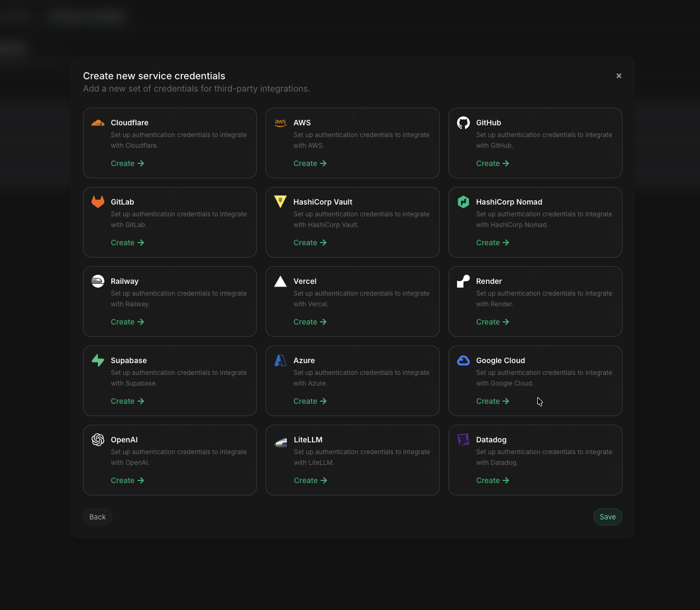Viewport: 700px width, 610px height.
Task: Select the Cloudflare card title
Action: coord(130,123)
